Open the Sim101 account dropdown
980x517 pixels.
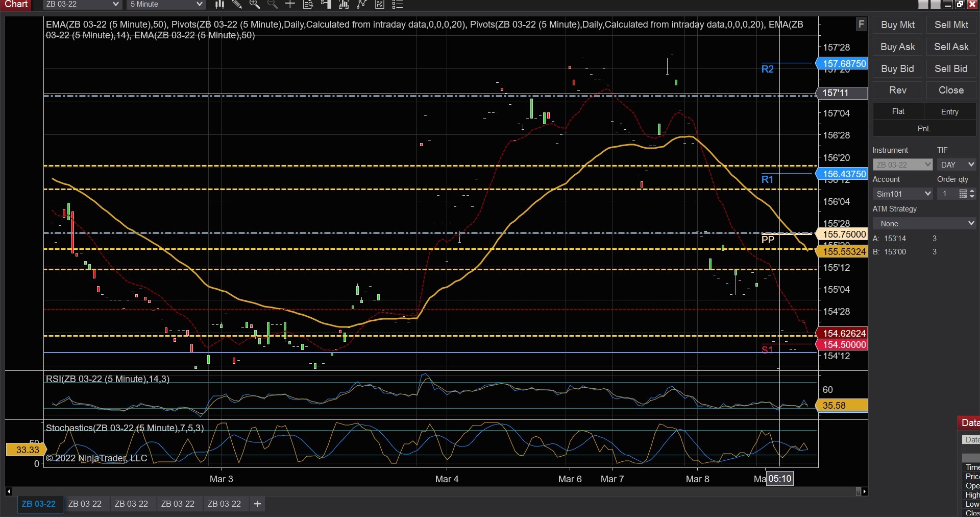pos(902,194)
